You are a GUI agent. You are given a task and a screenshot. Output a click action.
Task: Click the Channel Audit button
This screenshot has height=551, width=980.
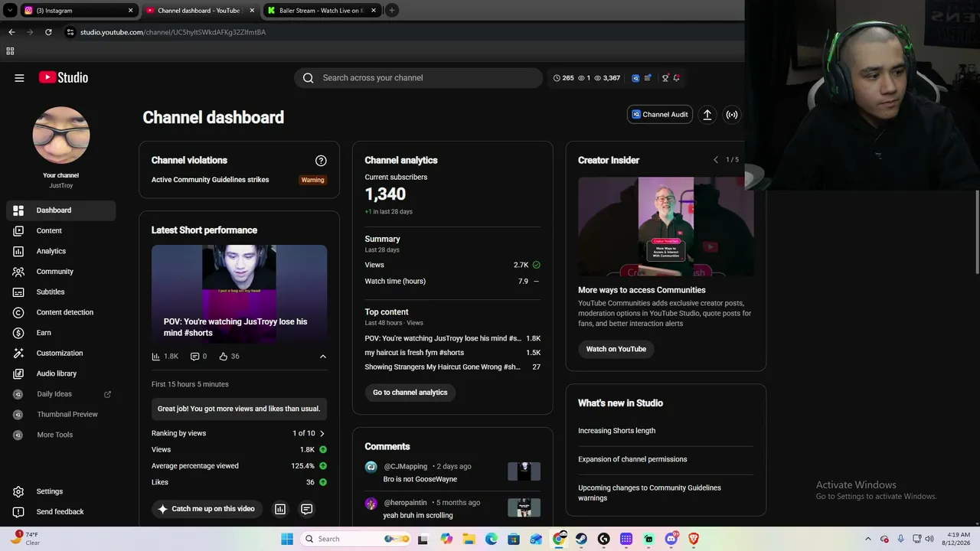coord(660,115)
